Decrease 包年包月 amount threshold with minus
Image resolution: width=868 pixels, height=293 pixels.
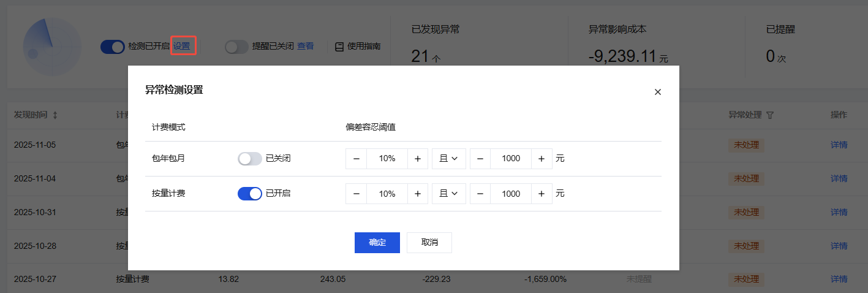coord(480,159)
